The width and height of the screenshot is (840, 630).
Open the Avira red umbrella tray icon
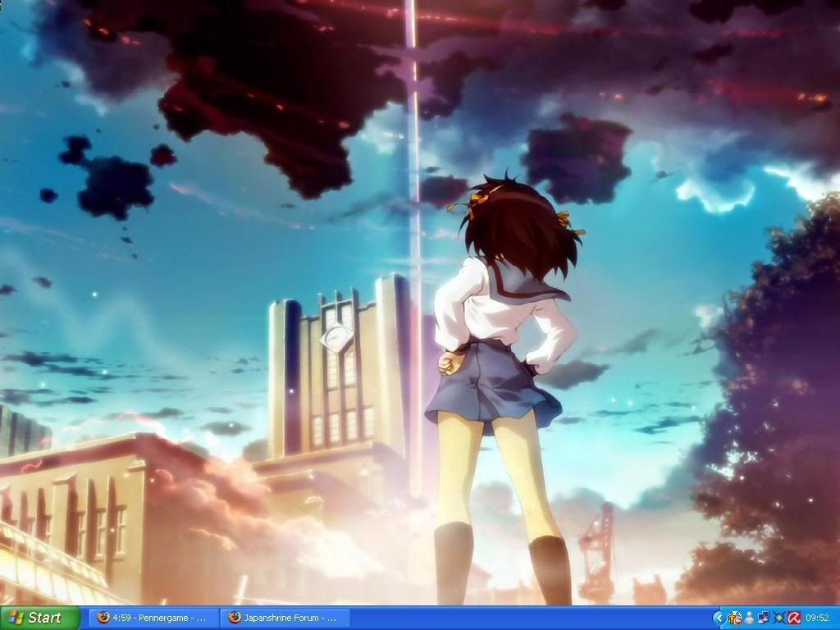point(794,619)
